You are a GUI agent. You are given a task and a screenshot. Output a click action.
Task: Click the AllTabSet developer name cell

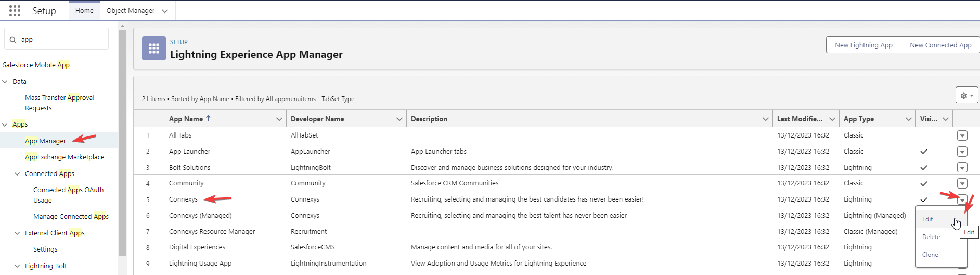click(x=304, y=135)
